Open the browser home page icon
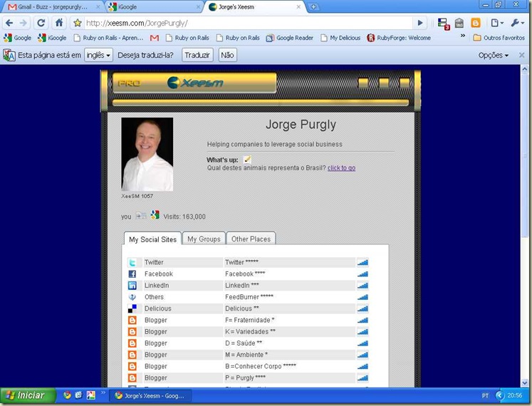 [x=59, y=23]
